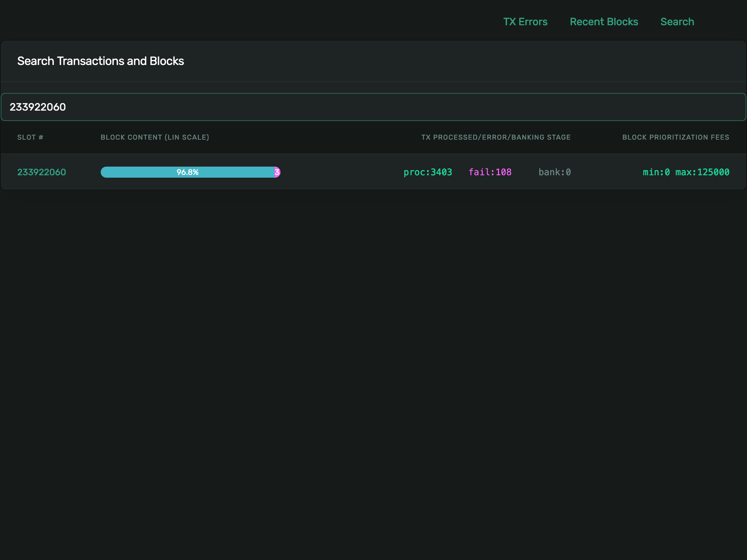Click the Search Transactions and Blocks heading
This screenshot has width=747, height=560.
click(x=101, y=61)
